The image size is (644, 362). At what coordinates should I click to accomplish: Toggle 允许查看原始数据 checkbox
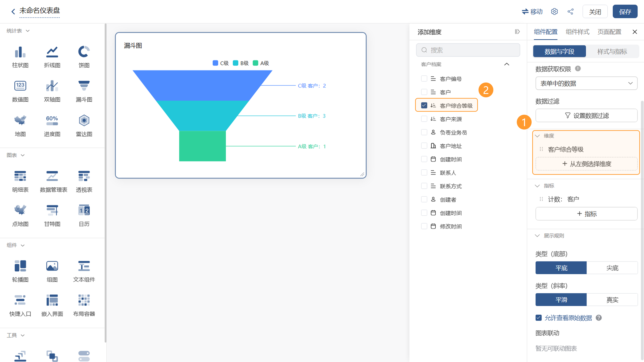(x=538, y=318)
